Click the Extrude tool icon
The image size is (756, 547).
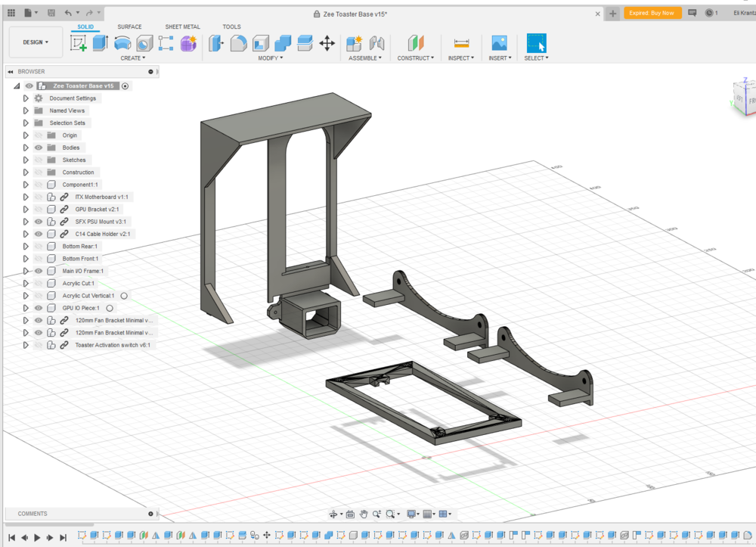(x=100, y=43)
